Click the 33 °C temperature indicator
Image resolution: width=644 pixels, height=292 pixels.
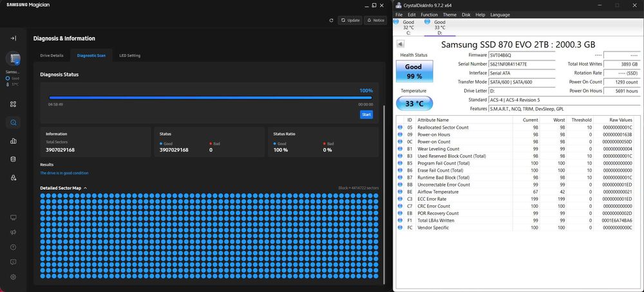tap(414, 104)
